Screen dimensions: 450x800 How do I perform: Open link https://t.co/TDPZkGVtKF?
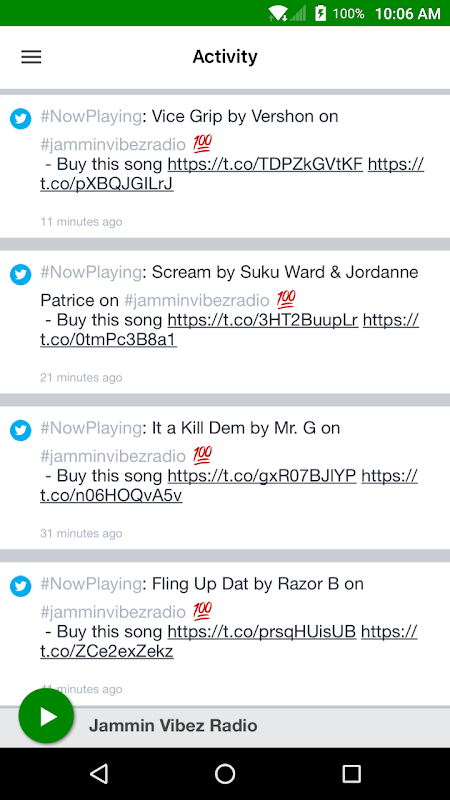coord(265,164)
